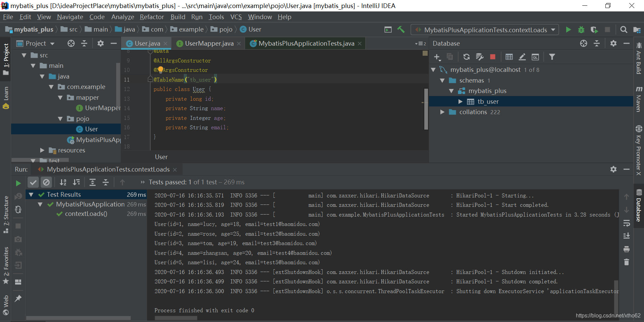
Task: Collapse Test Results tree node
Action: (x=31, y=194)
